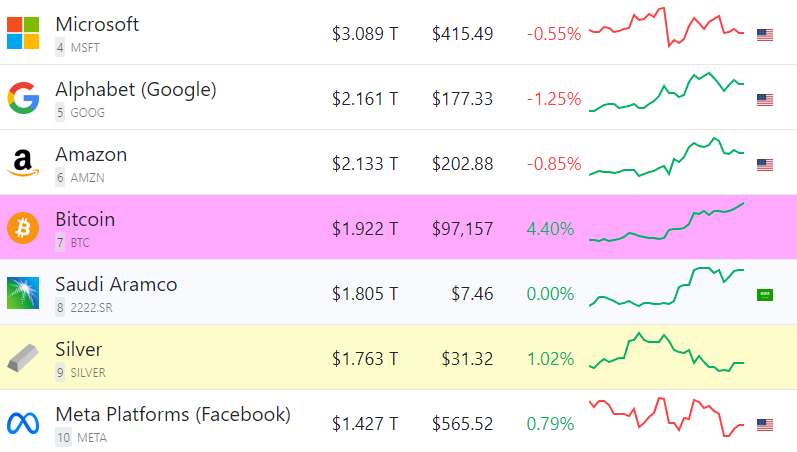The width and height of the screenshot is (797, 452).
Task: Click the US flag in Amazon row
Action: tap(765, 164)
